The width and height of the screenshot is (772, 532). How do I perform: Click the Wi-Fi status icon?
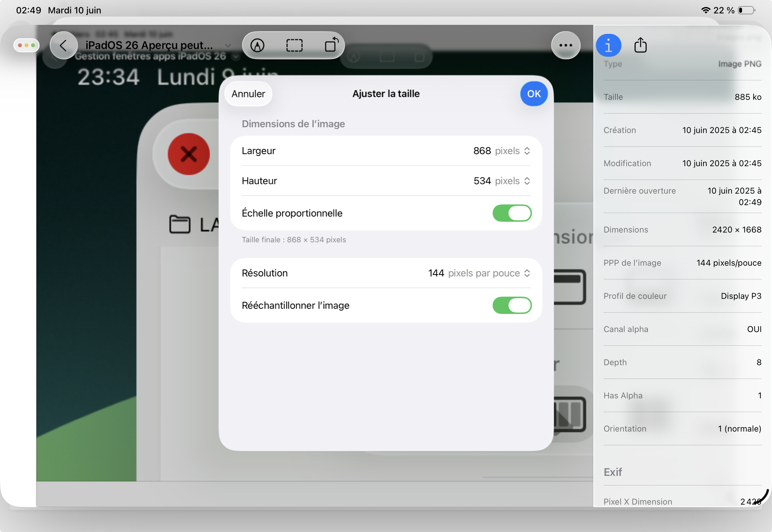pyautogui.click(x=705, y=10)
